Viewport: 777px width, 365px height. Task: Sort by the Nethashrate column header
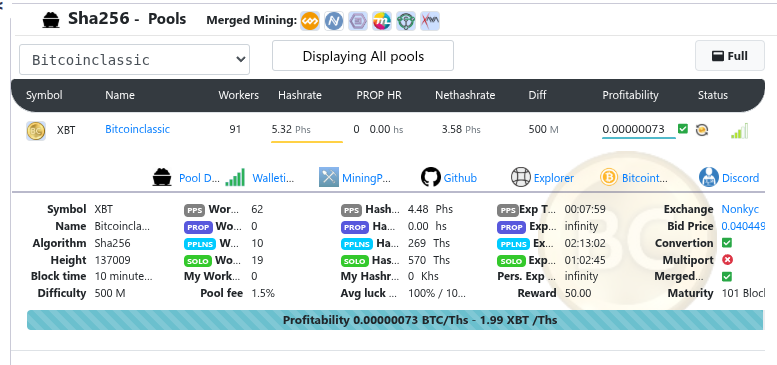(x=465, y=95)
